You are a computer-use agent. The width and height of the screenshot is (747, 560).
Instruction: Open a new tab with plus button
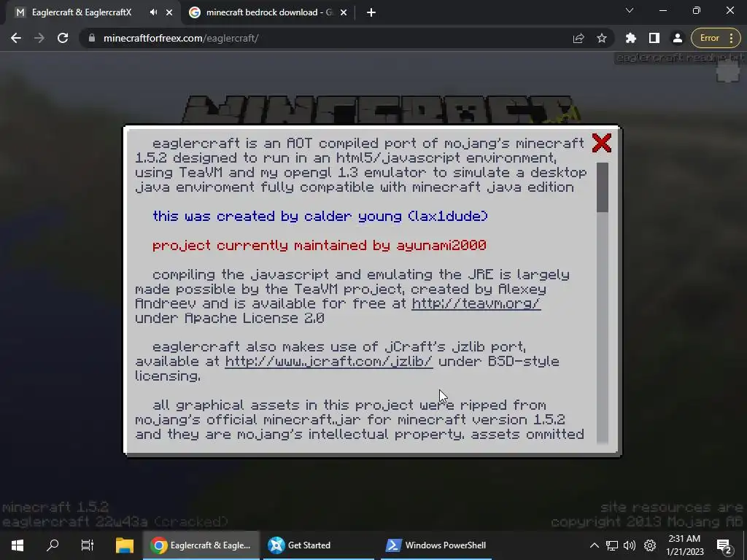click(371, 12)
